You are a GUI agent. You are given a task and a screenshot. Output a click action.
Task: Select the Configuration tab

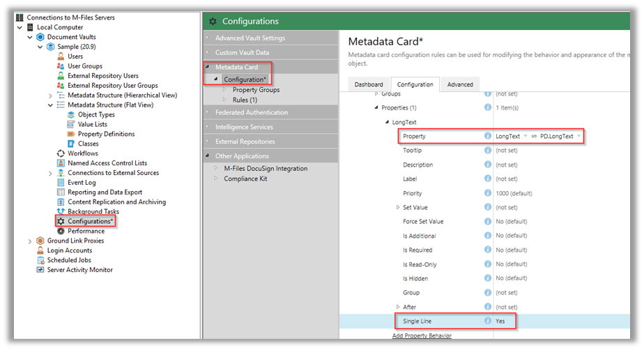pyautogui.click(x=415, y=84)
